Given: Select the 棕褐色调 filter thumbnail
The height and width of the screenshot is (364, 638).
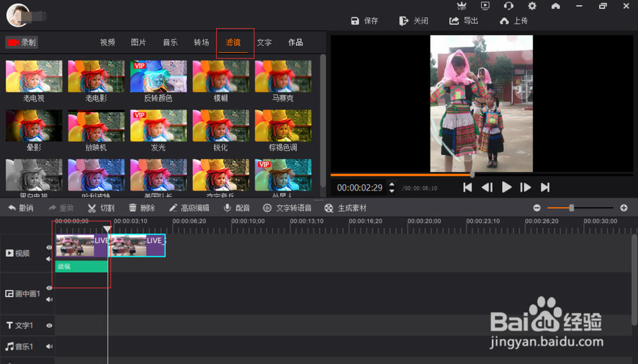Looking at the screenshot, I should (283, 126).
